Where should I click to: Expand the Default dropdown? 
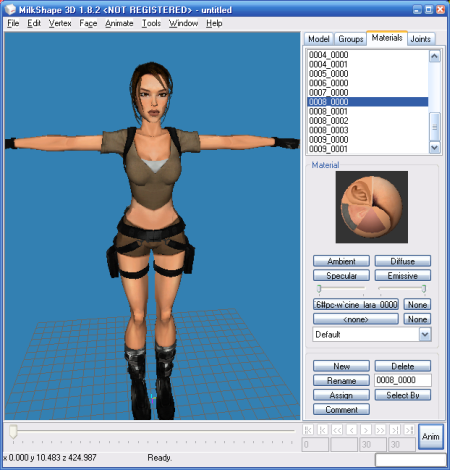(425, 334)
